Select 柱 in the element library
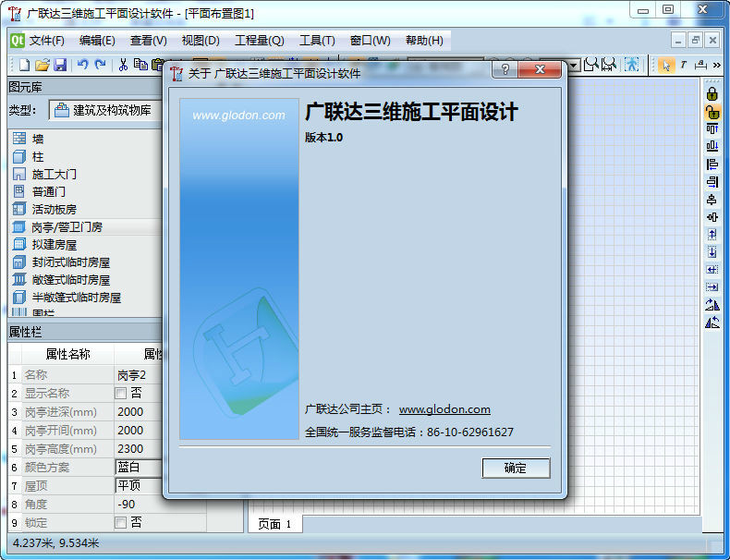The height and width of the screenshot is (560, 730). click(x=86, y=156)
